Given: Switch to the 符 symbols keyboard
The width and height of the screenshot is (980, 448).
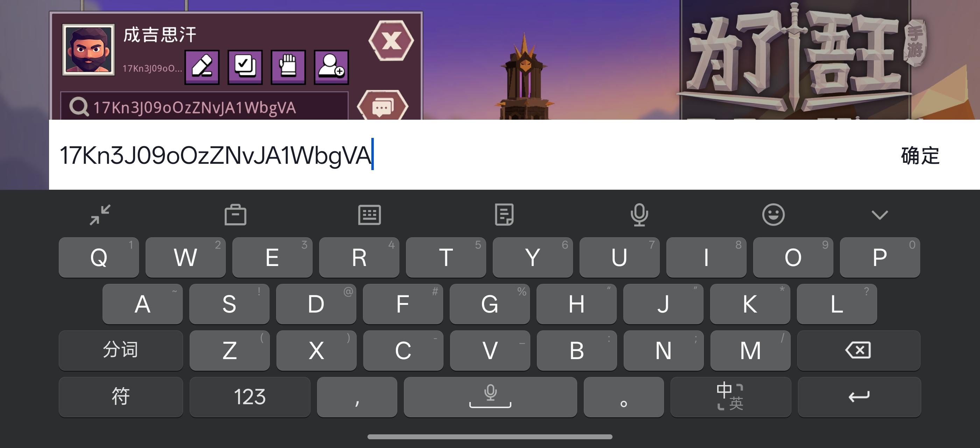Looking at the screenshot, I should click(x=121, y=397).
